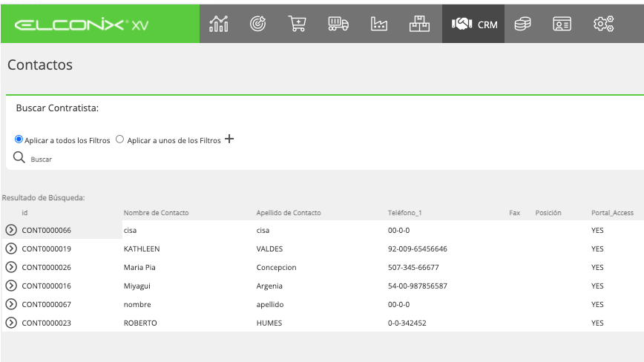
Task: Open the target goals module icon
Action: click(x=258, y=24)
